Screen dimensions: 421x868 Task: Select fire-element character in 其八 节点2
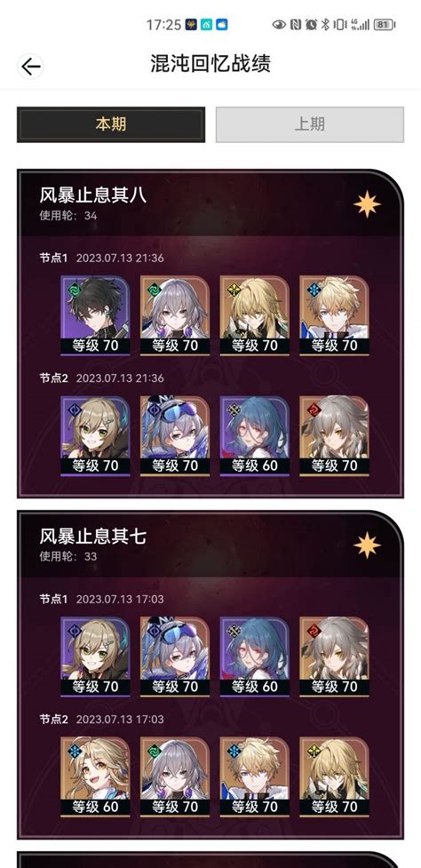click(334, 435)
